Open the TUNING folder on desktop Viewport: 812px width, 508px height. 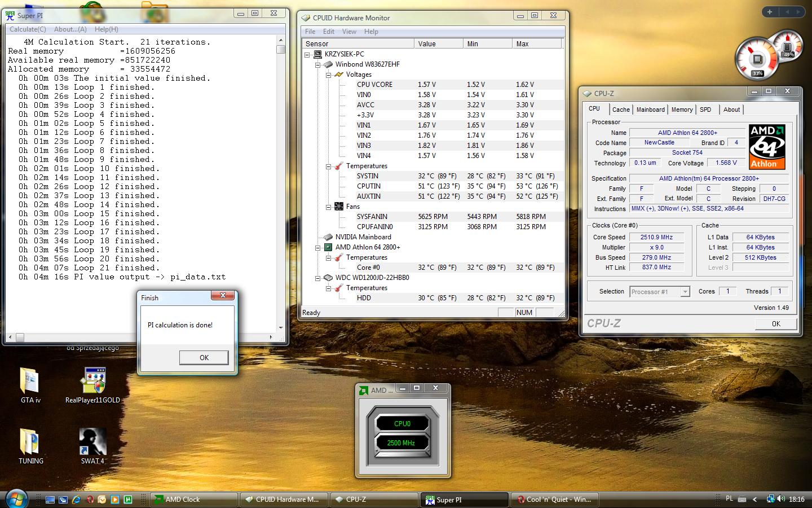(30, 442)
